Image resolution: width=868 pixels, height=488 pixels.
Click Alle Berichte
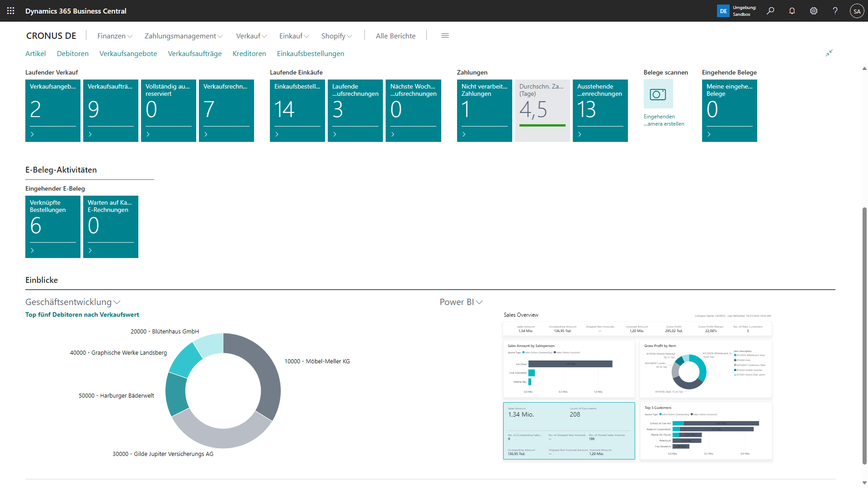[395, 36]
